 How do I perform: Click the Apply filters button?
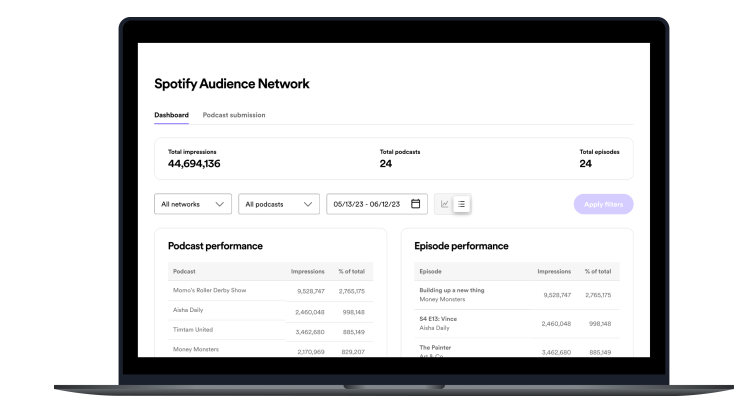(603, 204)
